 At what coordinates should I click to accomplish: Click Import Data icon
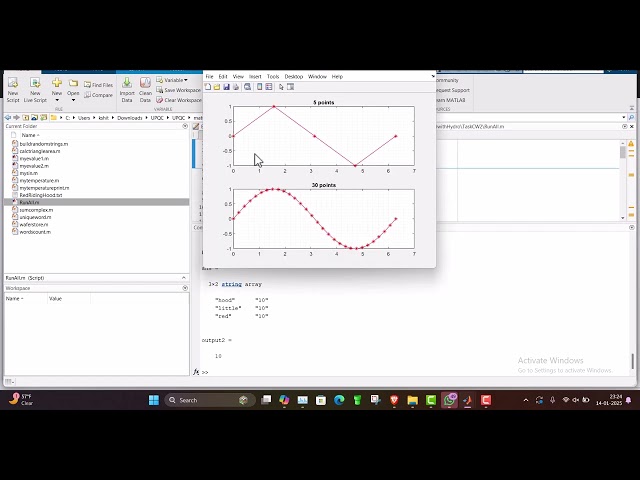tap(127, 90)
